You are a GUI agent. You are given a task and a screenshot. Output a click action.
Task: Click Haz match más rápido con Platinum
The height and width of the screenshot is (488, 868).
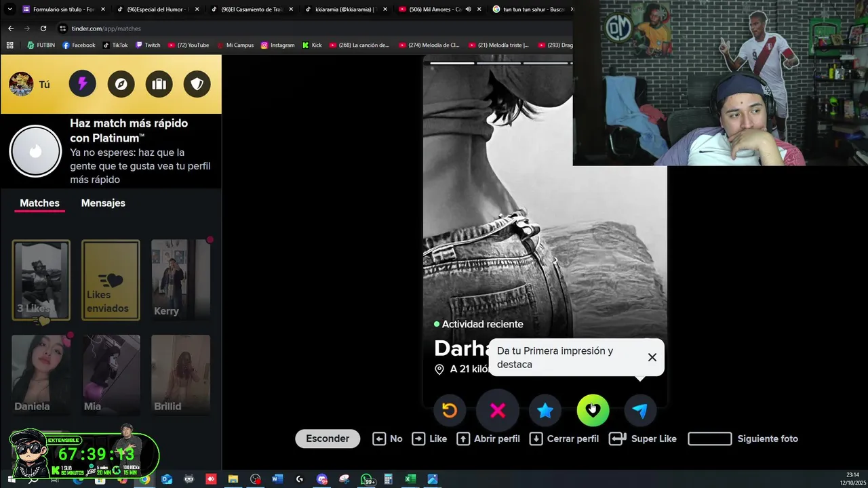[x=129, y=131]
